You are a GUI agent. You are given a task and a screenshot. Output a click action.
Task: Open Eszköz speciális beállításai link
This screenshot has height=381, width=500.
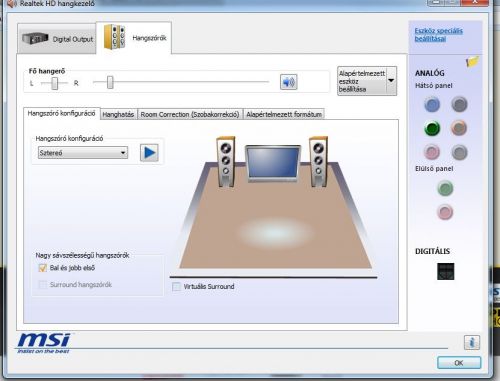point(438,35)
